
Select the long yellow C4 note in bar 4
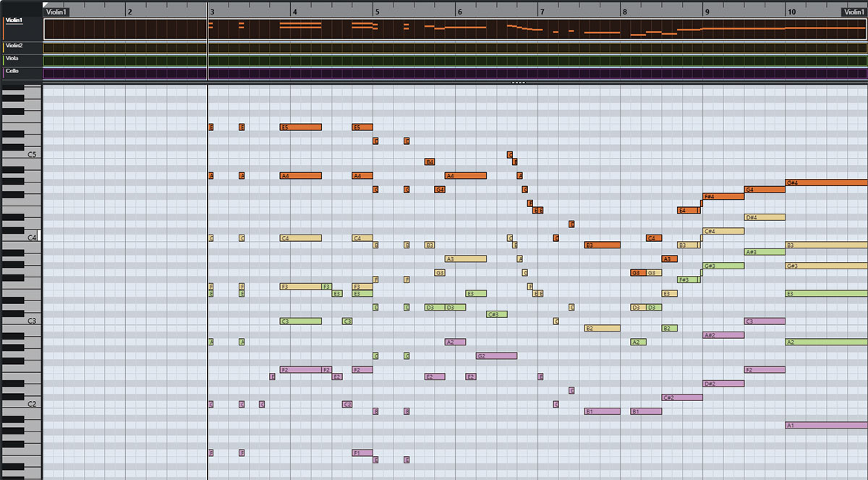pyautogui.click(x=300, y=237)
